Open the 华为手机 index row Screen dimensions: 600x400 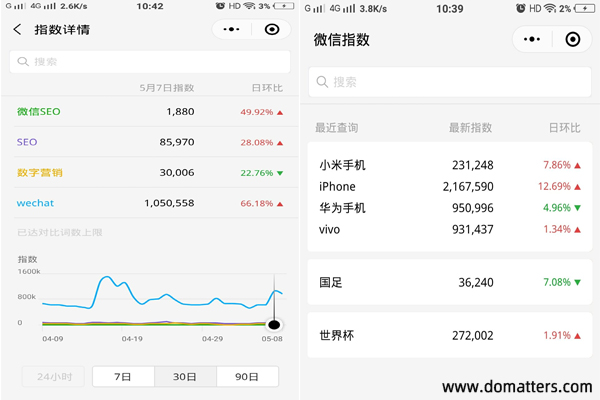coord(450,208)
